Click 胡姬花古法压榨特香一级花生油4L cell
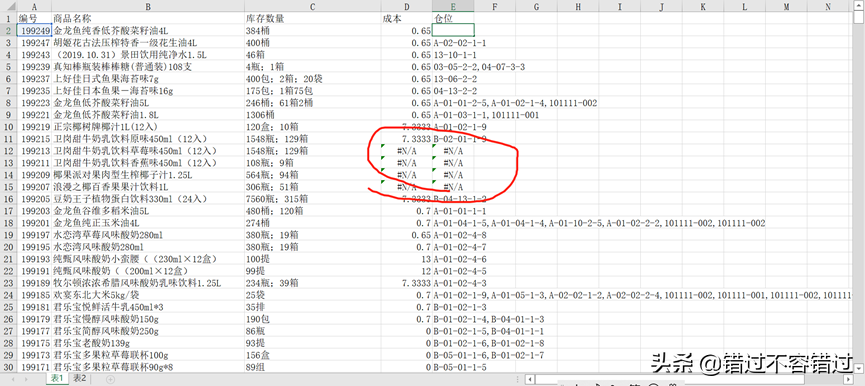 (148, 42)
